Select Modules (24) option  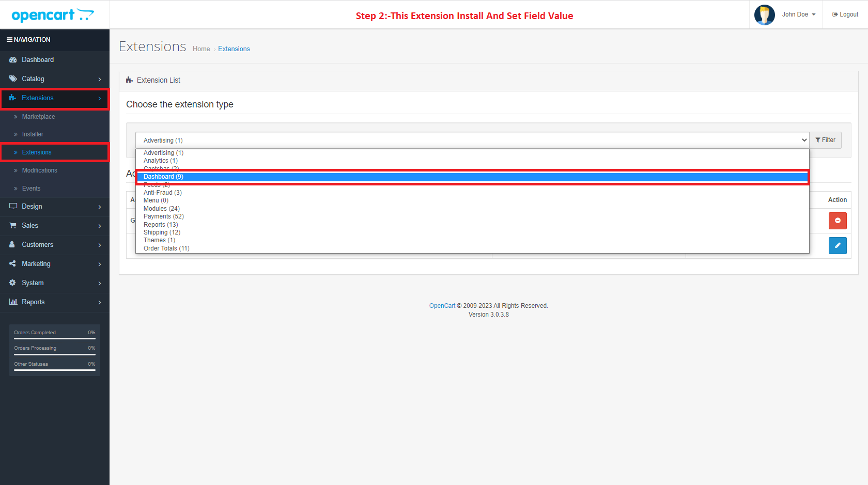161,209
